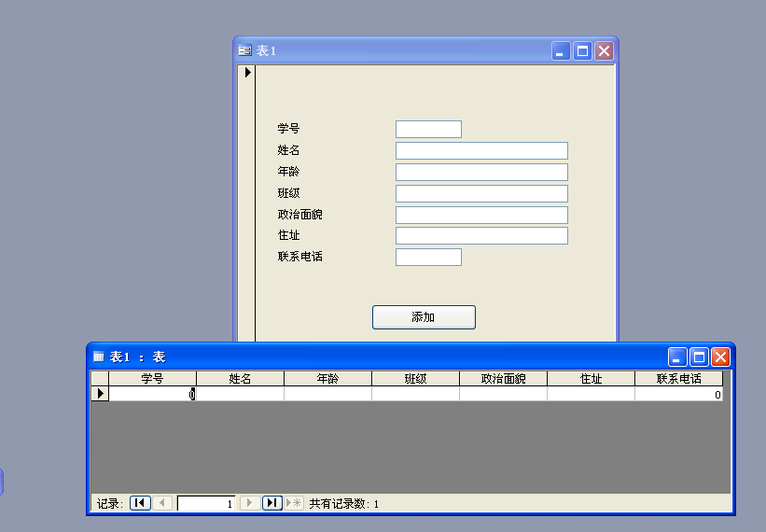Minimize the 表1 form window

(x=561, y=50)
